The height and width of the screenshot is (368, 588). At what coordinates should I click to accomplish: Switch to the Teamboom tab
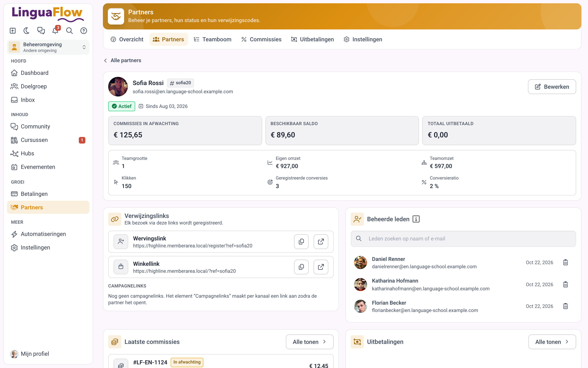[212, 39]
